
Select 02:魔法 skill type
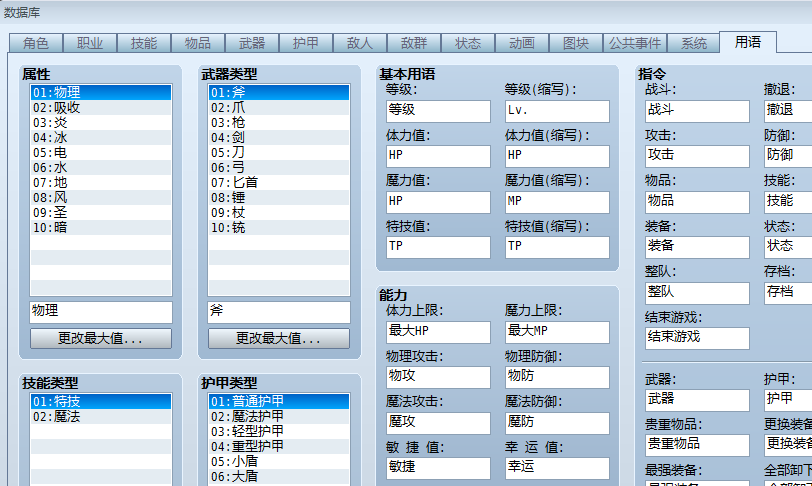[x=101, y=417]
